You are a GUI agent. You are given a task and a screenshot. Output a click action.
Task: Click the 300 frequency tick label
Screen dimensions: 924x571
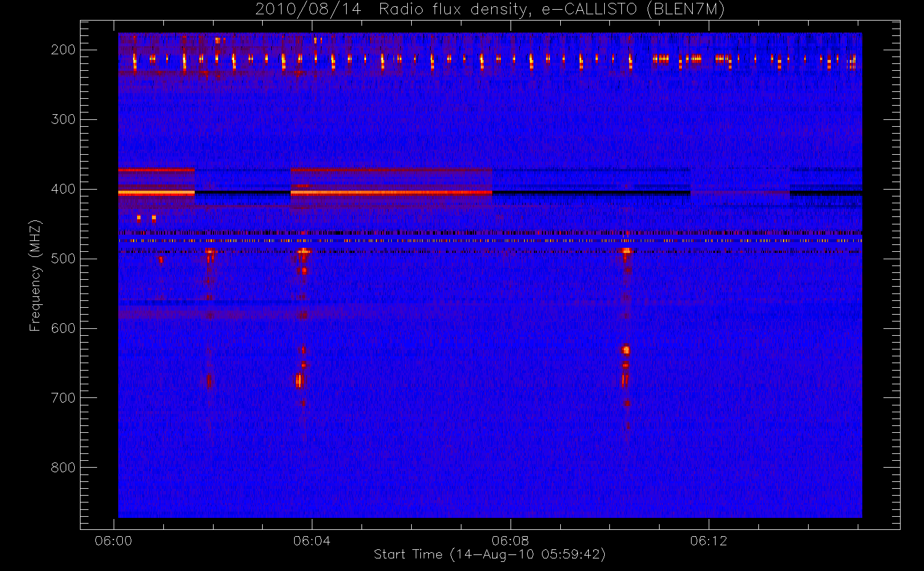click(x=63, y=119)
